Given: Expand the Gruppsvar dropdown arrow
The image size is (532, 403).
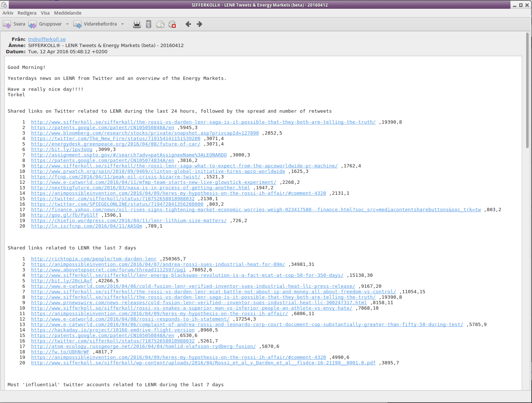Looking at the screenshot, I should tap(67, 24).
